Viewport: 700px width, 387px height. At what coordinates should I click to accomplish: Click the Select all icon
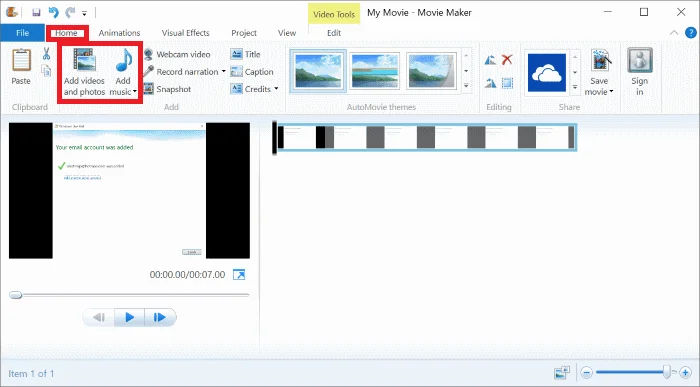pos(507,83)
